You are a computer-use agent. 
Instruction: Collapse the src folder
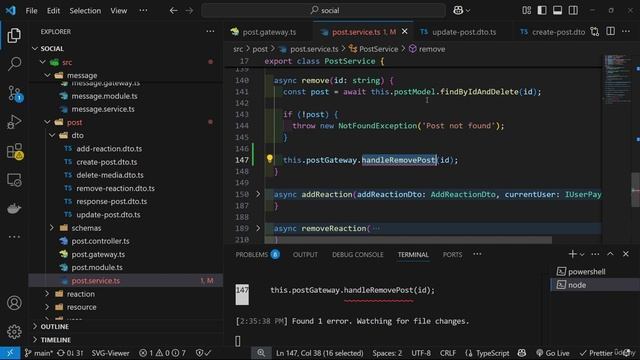point(42,62)
